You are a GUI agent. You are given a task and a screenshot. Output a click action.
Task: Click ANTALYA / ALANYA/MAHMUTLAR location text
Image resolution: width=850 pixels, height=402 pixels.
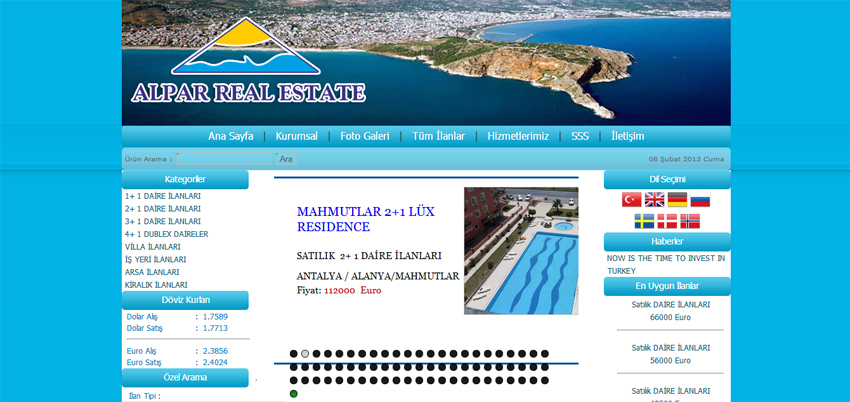click(378, 276)
